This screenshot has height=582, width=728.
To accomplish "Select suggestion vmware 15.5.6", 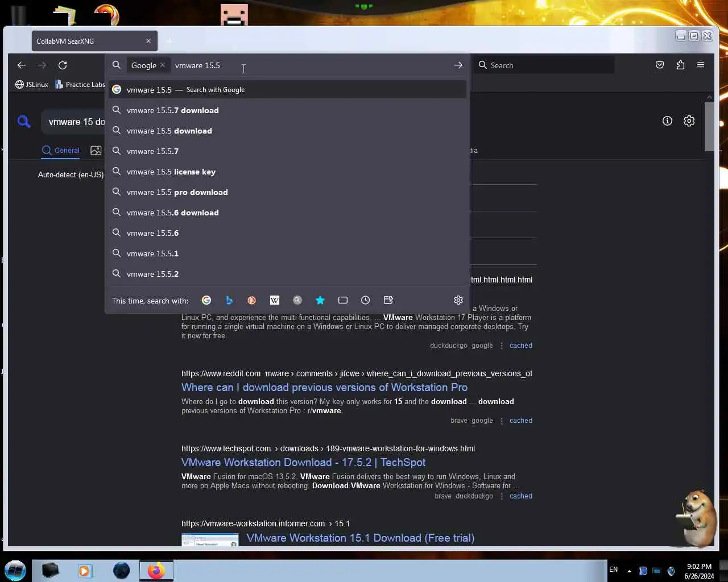I will coord(287,233).
